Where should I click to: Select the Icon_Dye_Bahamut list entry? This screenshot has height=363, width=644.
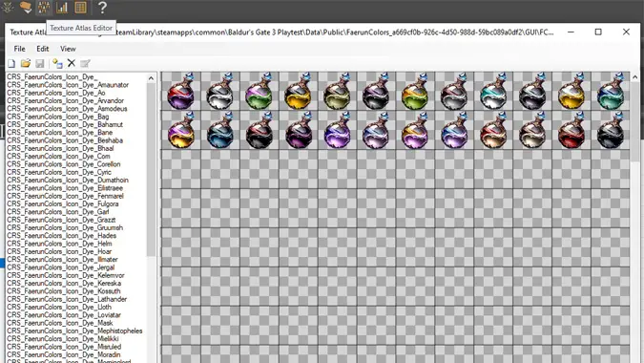click(65, 124)
